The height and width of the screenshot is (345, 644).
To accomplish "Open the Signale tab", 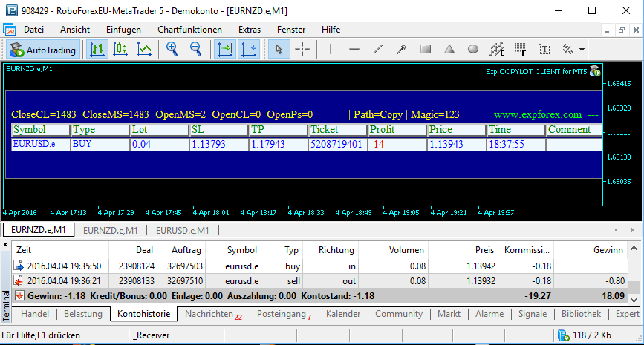I will (x=533, y=314).
